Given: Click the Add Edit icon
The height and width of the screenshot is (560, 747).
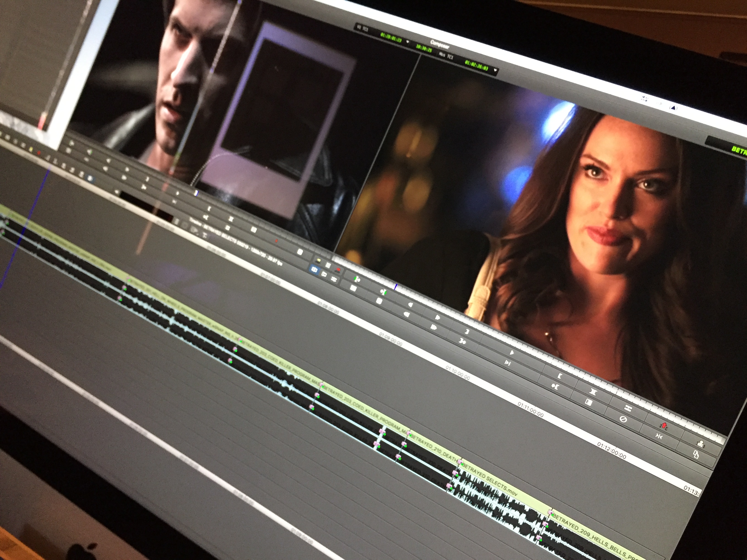Looking at the screenshot, I should click(628, 408).
